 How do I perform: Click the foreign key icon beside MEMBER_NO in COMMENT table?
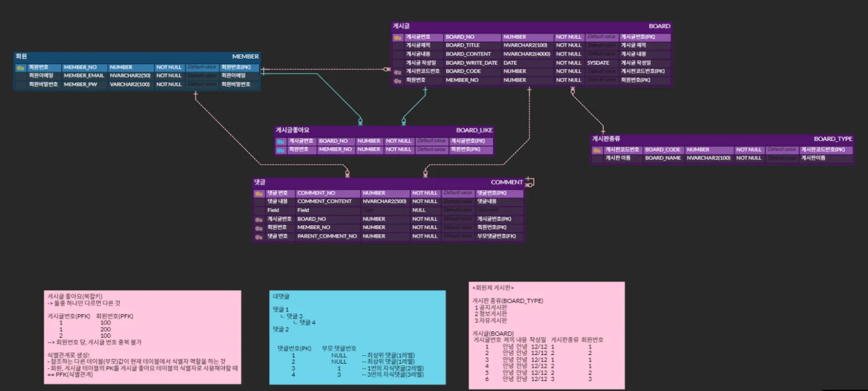click(x=259, y=228)
